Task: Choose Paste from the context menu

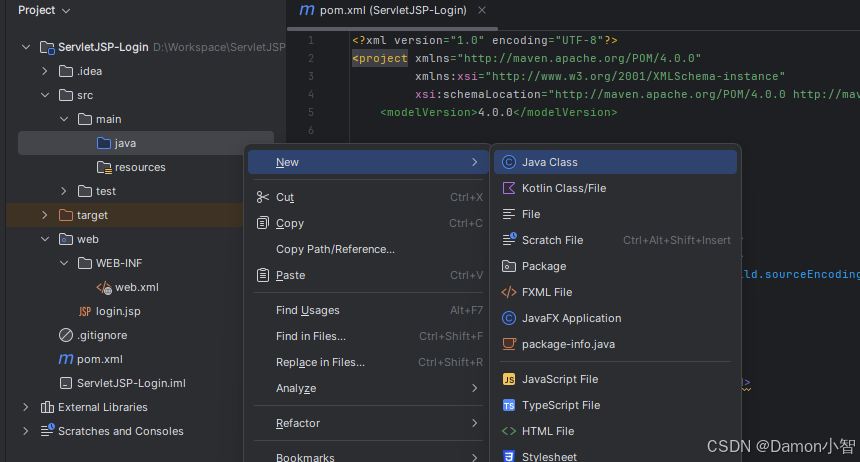Action: [x=290, y=275]
